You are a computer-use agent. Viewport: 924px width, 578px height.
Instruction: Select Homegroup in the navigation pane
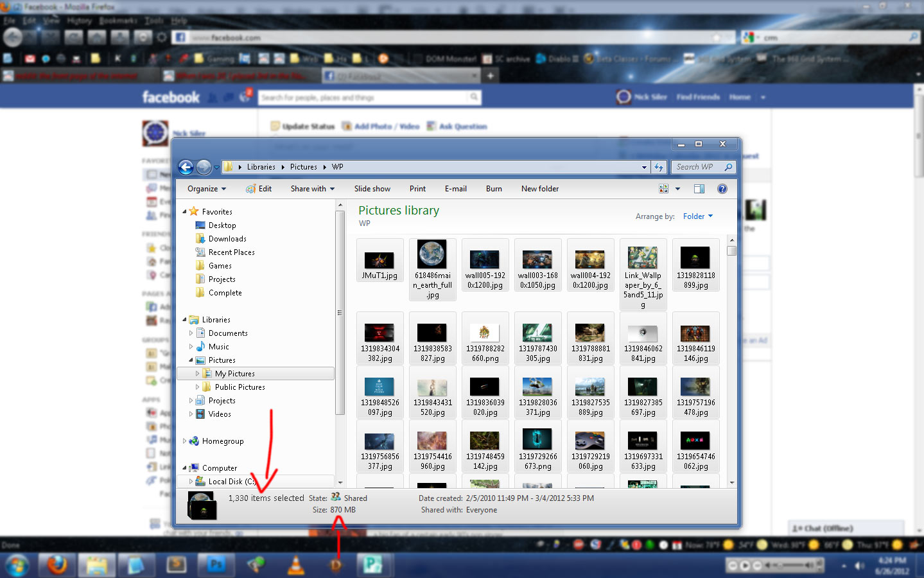coord(222,441)
